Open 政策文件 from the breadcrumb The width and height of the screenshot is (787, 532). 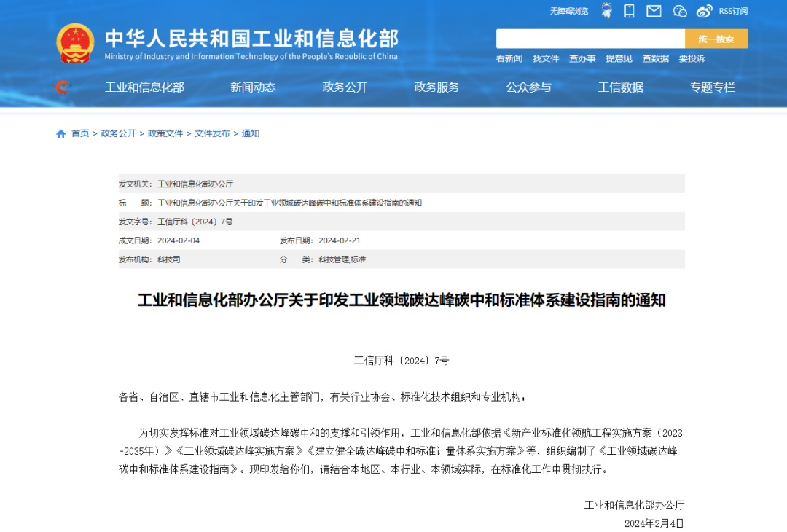pyautogui.click(x=164, y=133)
